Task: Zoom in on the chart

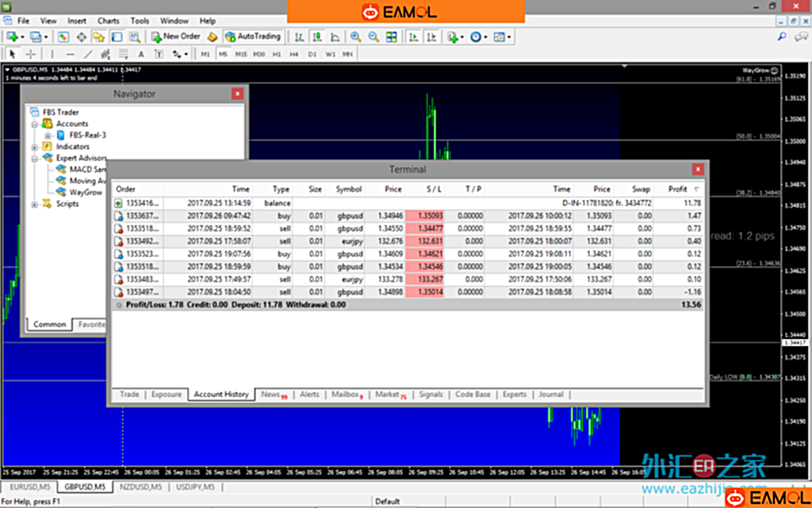Action: (355, 37)
